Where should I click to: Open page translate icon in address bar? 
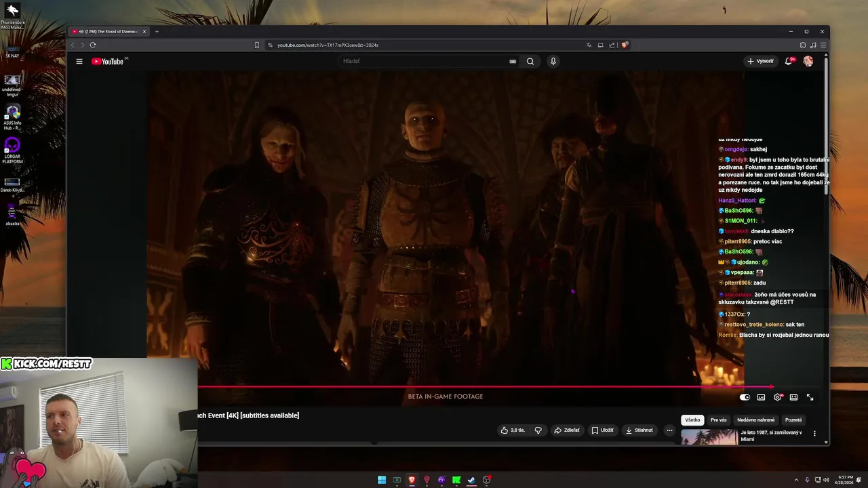point(589,45)
